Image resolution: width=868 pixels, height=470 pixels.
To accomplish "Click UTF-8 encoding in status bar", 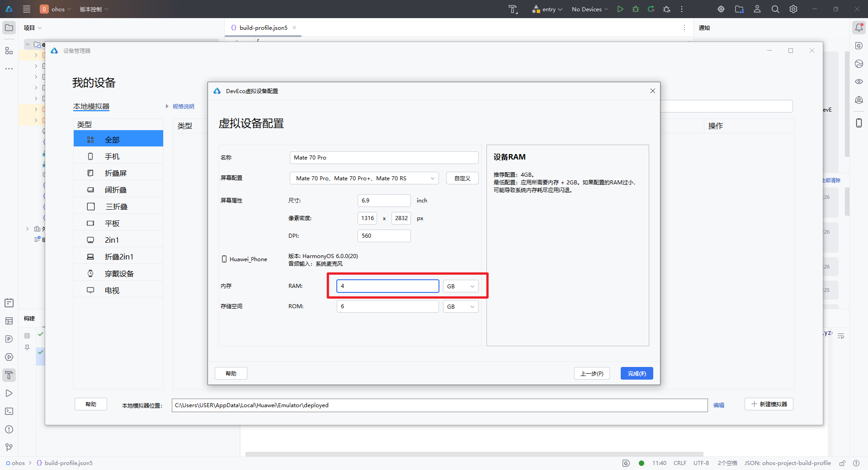I will pos(701,463).
